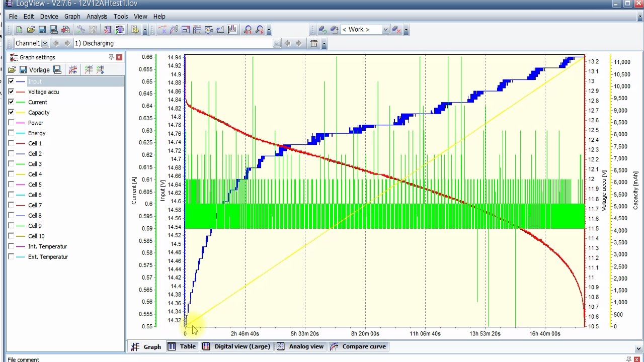
Task: Open the '1) Discharging' dropdown
Action: 276,43
